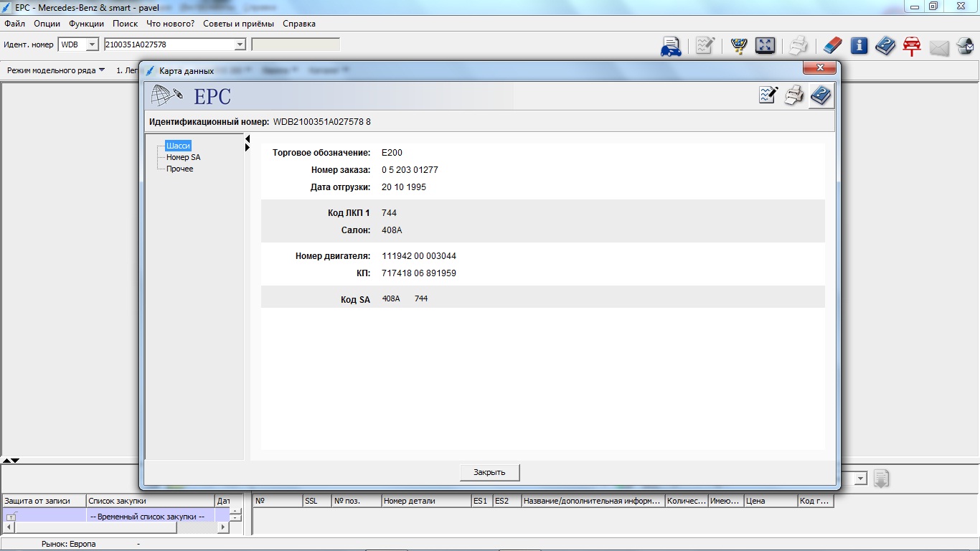Click the Рынок: Европа status bar text
980x551 pixels.
[x=68, y=544]
